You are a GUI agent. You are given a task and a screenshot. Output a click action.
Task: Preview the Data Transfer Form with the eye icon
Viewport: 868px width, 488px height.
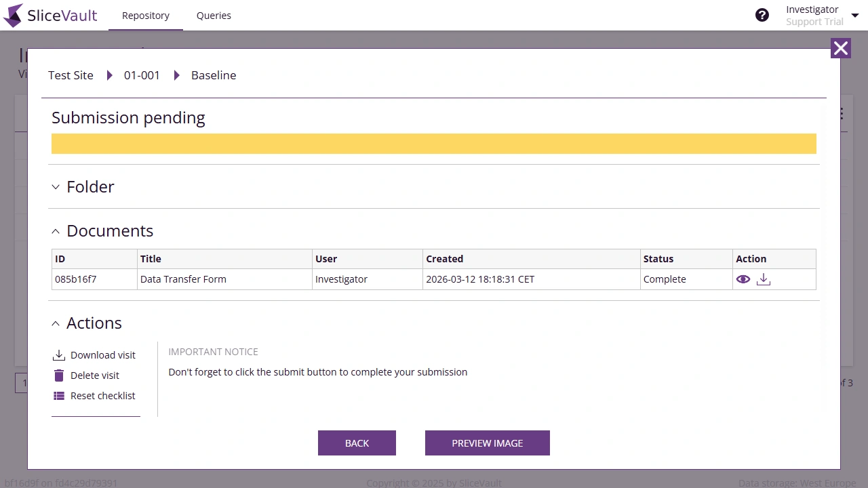pos(743,279)
